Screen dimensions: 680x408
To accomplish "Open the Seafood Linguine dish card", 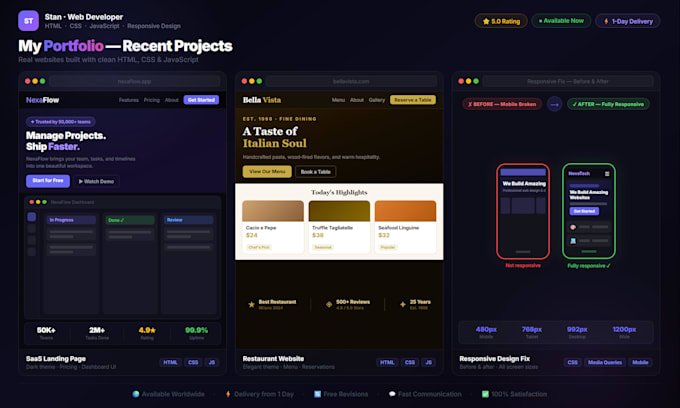I will pyautogui.click(x=405, y=227).
